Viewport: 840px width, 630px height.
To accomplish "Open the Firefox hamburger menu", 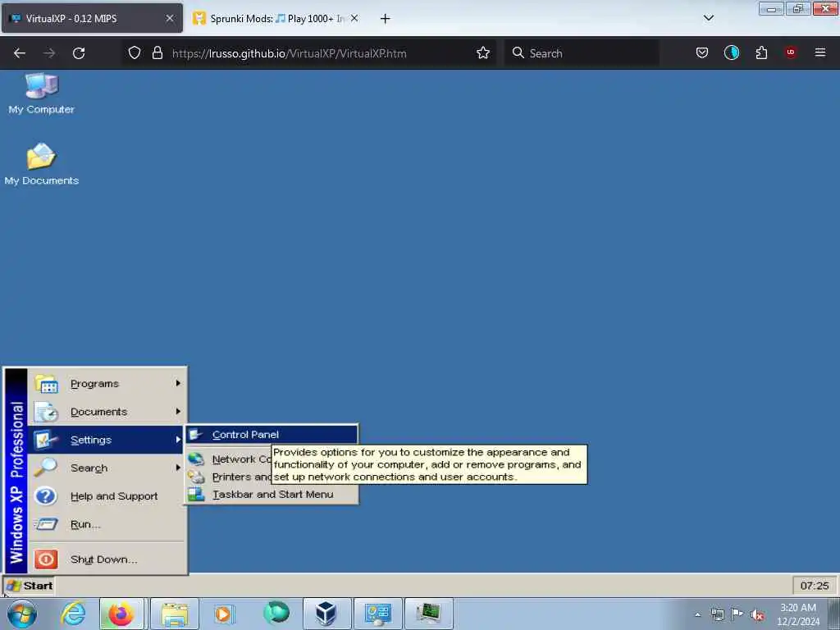I will [x=820, y=52].
